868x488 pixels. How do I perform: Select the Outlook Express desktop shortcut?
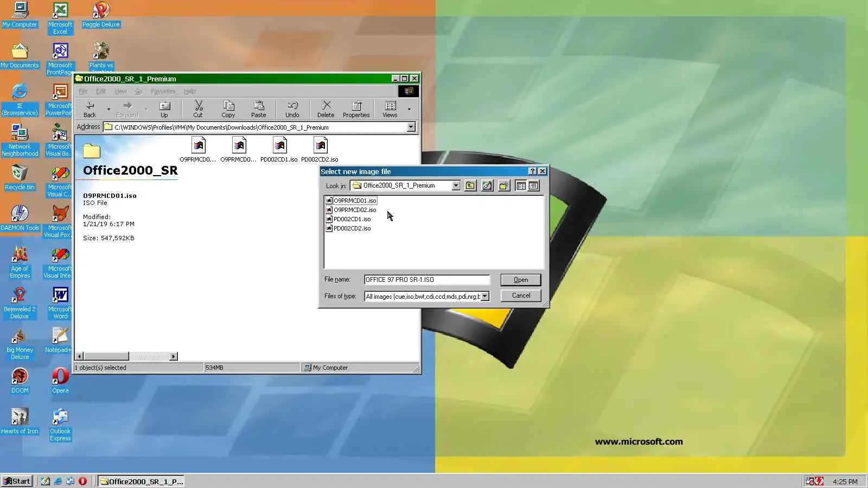(x=60, y=425)
